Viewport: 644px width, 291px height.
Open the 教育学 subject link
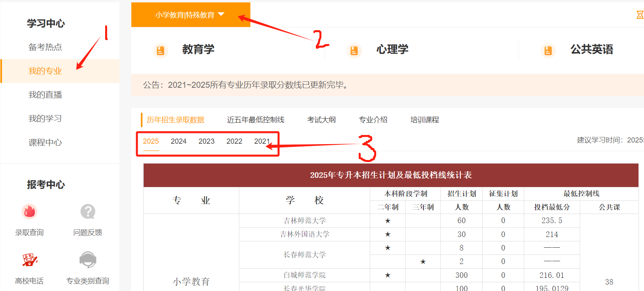click(x=198, y=50)
